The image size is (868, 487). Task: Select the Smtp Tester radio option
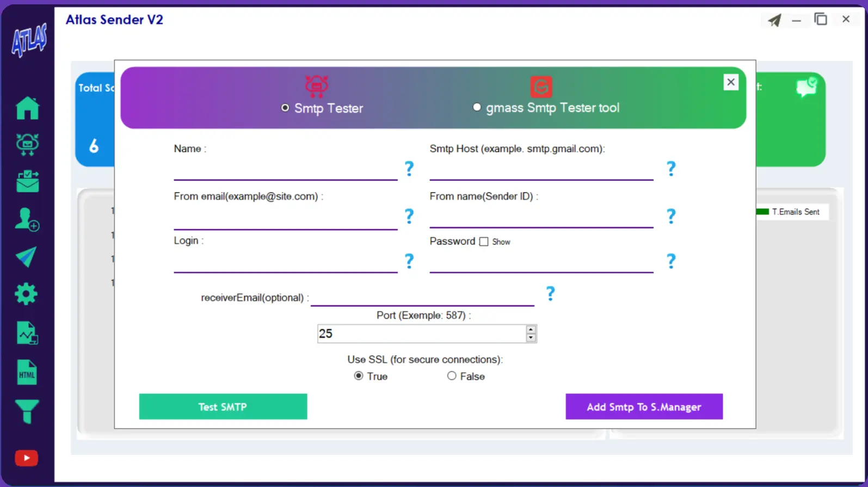tap(285, 108)
